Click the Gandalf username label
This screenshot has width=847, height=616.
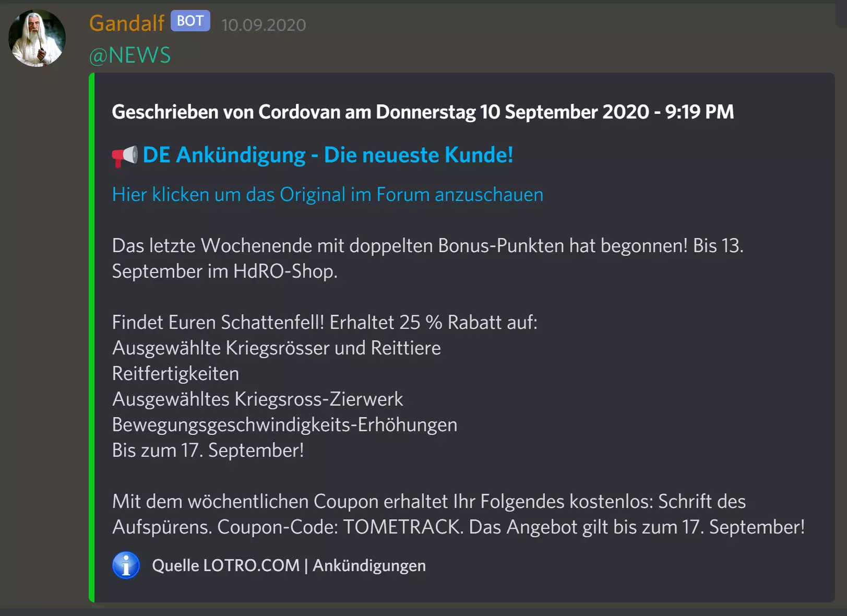click(126, 23)
